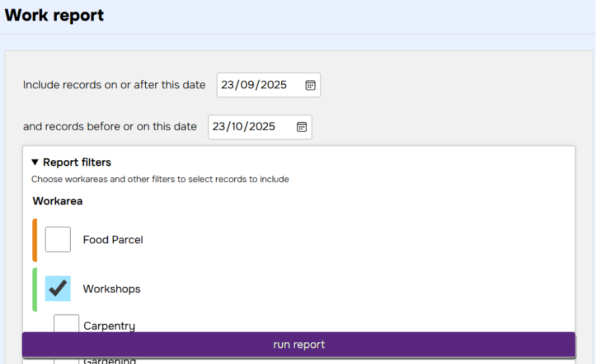The width and height of the screenshot is (596, 364).
Task: Click the Workshops label text
Action: (112, 289)
